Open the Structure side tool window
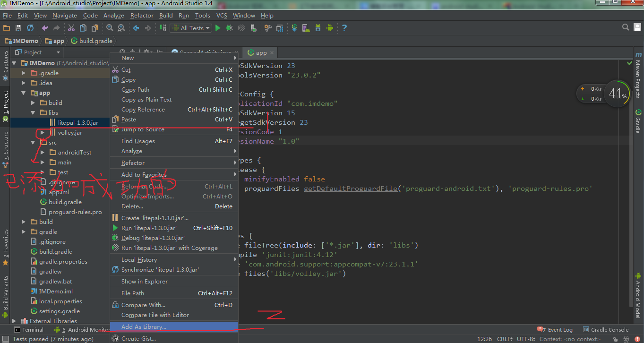The height and width of the screenshot is (343, 644). [5, 150]
